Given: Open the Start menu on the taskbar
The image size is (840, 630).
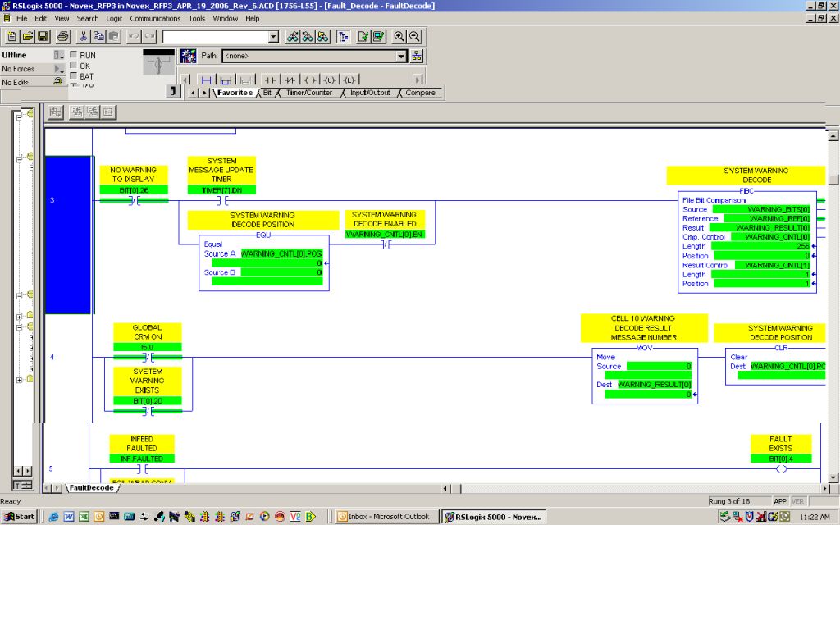Looking at the screenshot, I should click(20, 517).
